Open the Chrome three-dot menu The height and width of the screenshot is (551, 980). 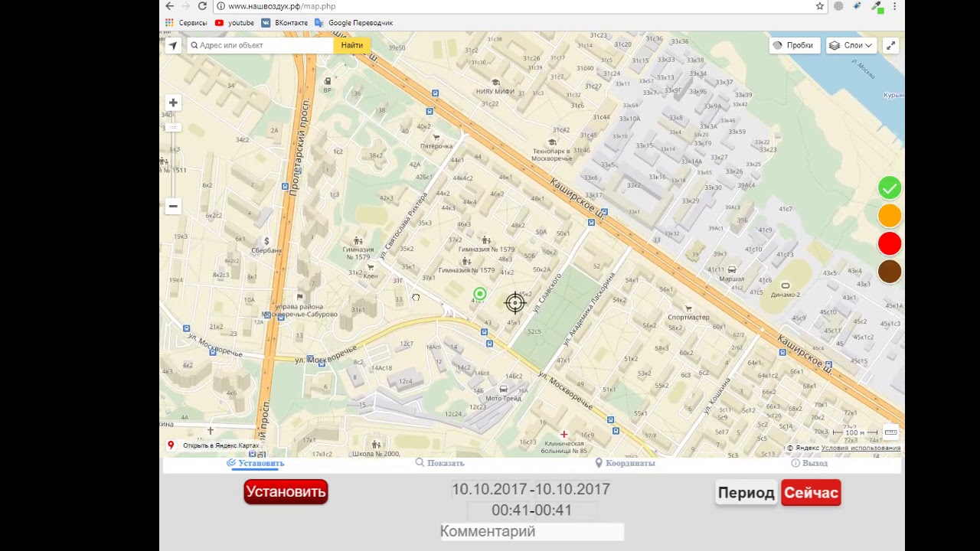point(894,6)
